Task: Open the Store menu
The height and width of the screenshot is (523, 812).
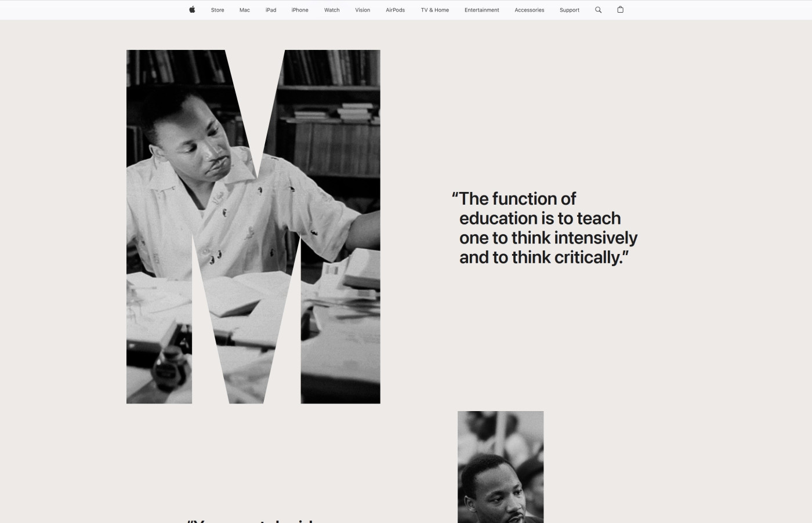Action: 217,10
